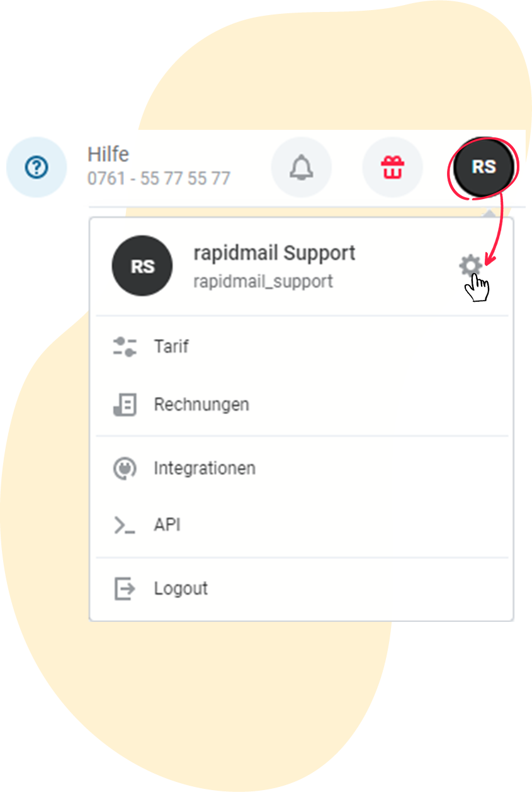Open the RS account avatar menu
The image size is (532, 792).
point(484,167)
